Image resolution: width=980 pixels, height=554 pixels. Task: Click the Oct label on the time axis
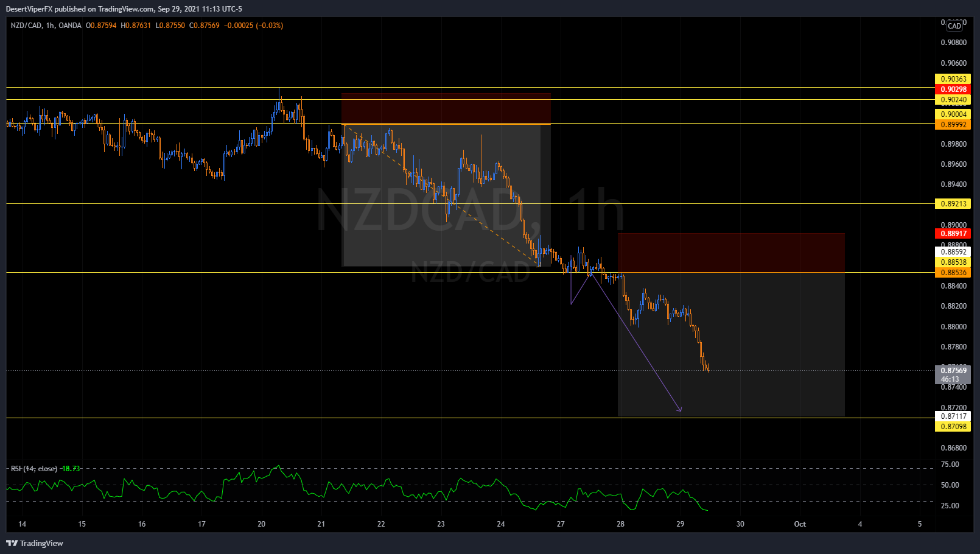pos(800,524)
